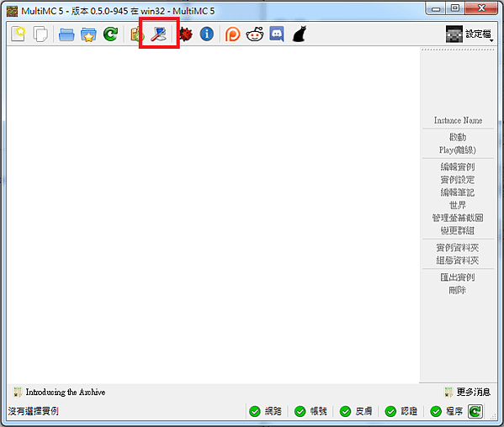Click 更多消息 for more news

pyautogui.click(x=474, y=392)
